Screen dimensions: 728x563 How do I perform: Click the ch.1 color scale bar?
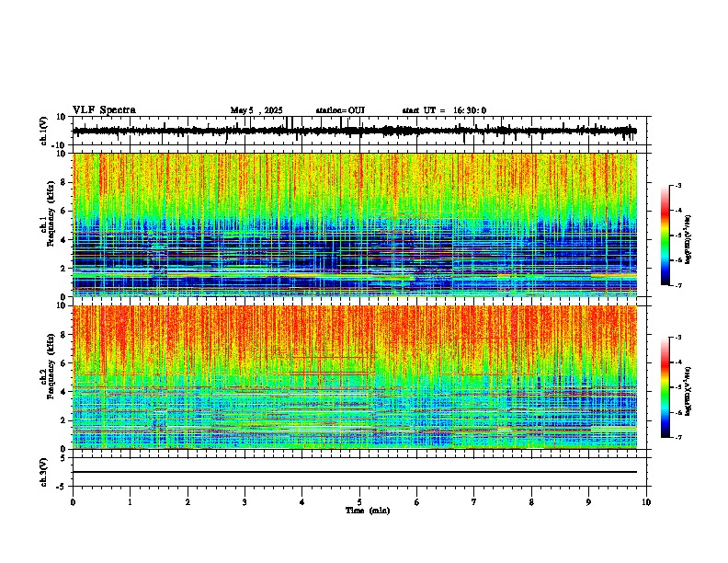tap(665, 236)
